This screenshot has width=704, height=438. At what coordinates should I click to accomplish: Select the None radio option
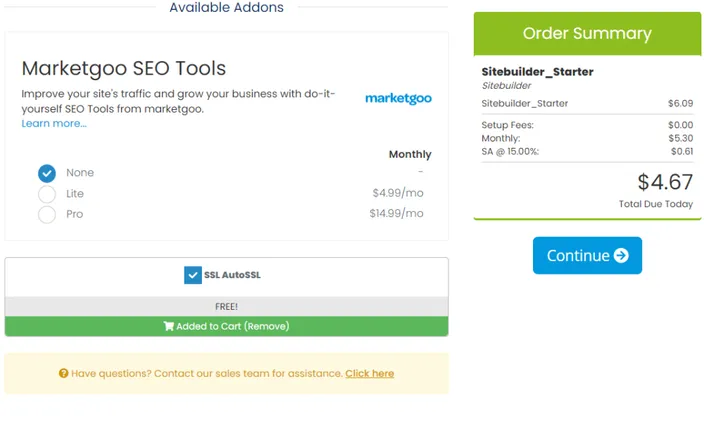[47, 173]
